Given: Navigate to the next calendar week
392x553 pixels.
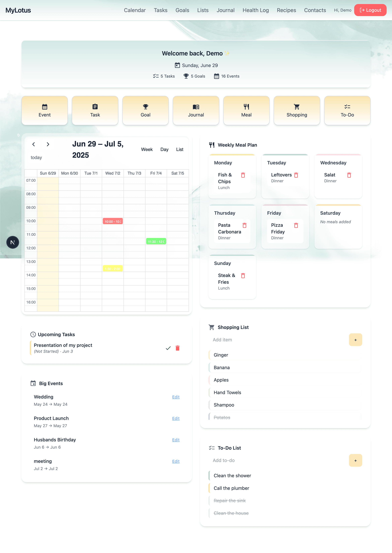Looking at the screenshot, I should click(x=48, y=144).
